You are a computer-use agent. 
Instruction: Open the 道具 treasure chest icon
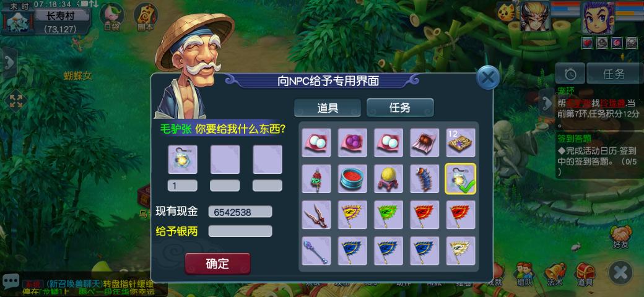tap(585, 273)
